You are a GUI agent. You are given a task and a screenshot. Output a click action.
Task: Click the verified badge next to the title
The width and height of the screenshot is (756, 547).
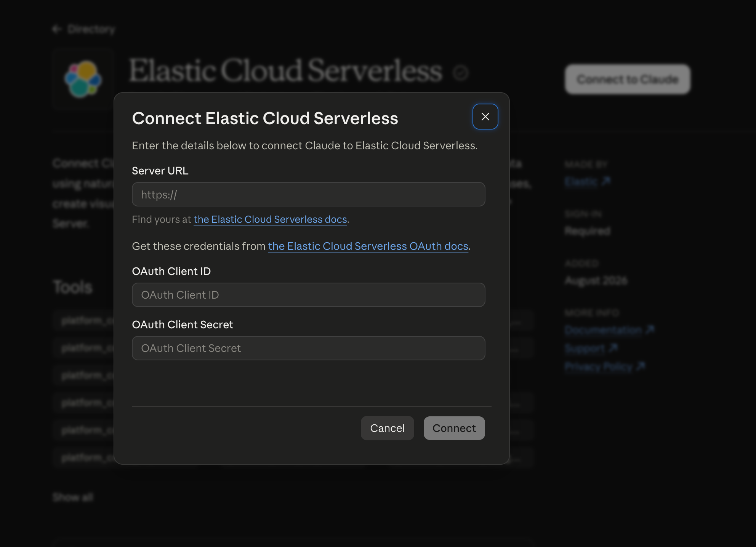[x=460, y=73]
